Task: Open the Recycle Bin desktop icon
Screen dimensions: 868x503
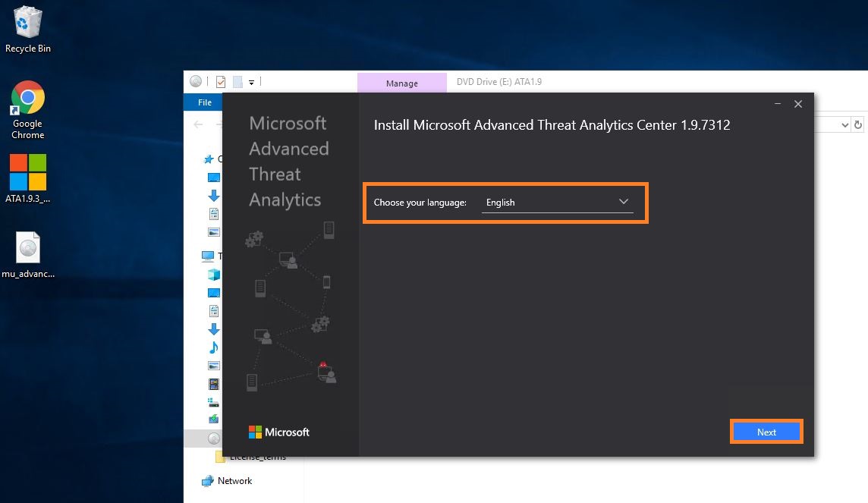Action: [27, 30]
